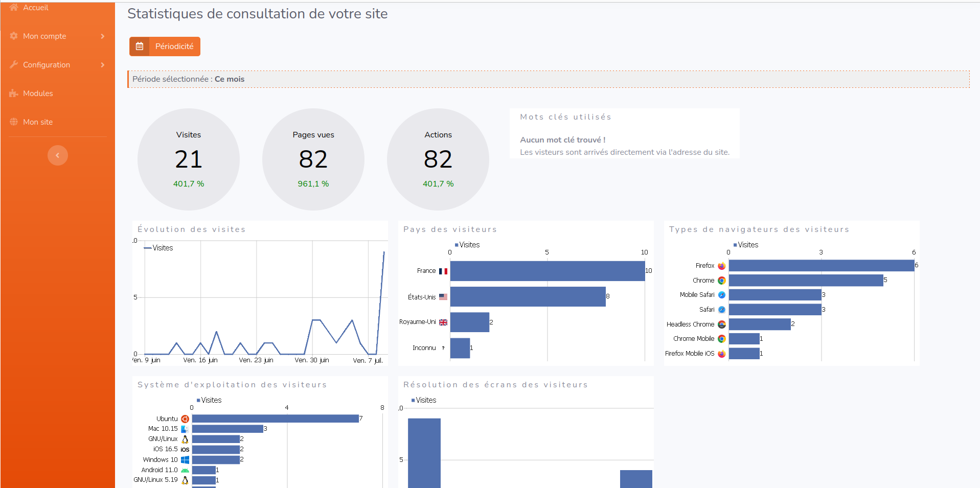Click the Mon compte gear icon
This screenshot has height=488, width=980.
14,36
